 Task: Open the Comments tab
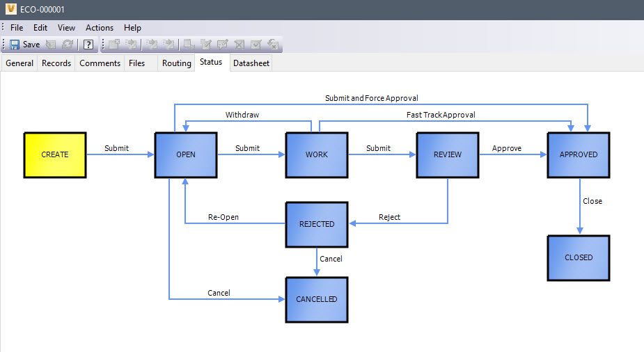100,63
